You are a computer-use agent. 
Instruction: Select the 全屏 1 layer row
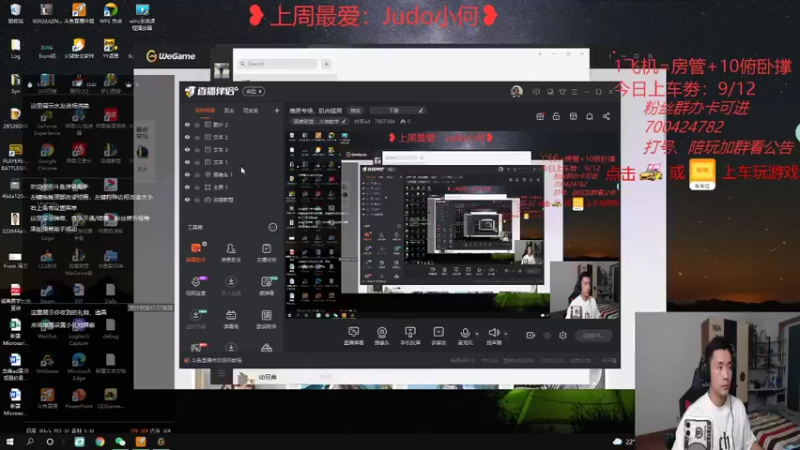point(232,187)
